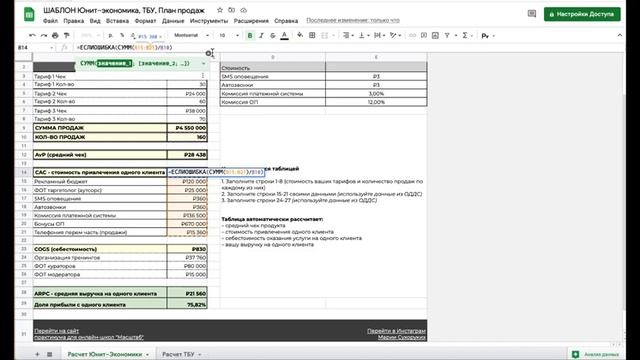Undo the last action
Image resolution: width=640 pixels, height=360 pixels.
[x=33, y=36]
